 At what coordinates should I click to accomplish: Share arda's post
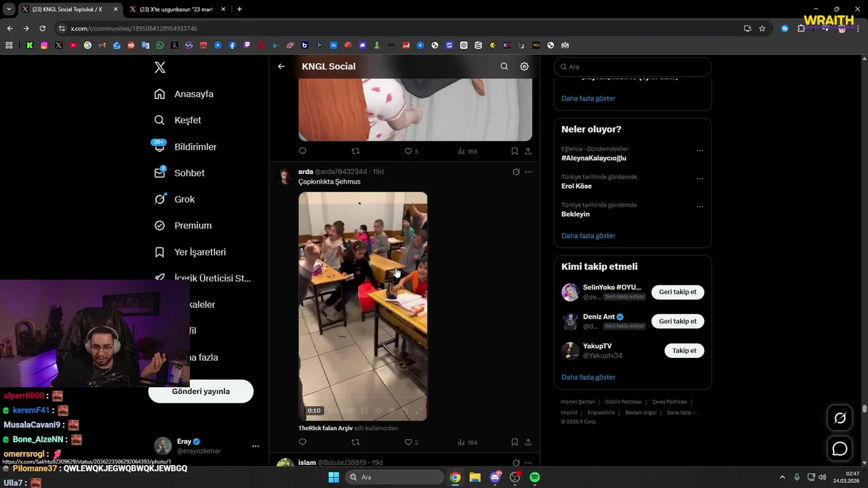pos(528,442)
